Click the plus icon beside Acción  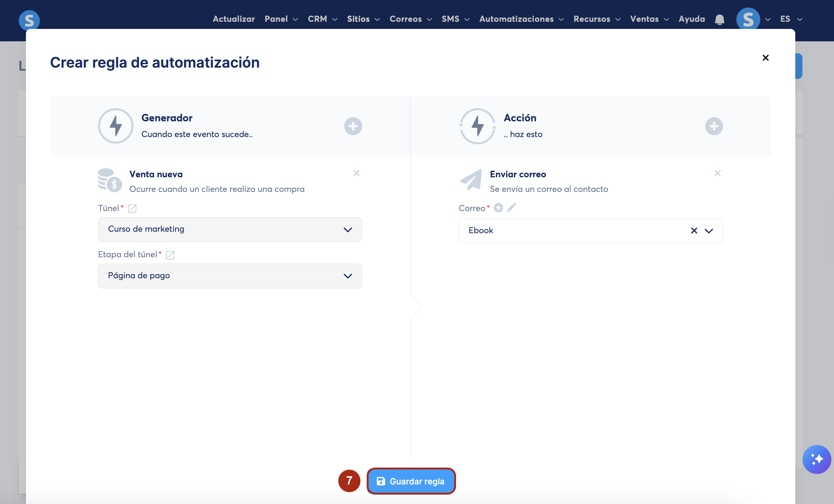(x=714, y=126)
